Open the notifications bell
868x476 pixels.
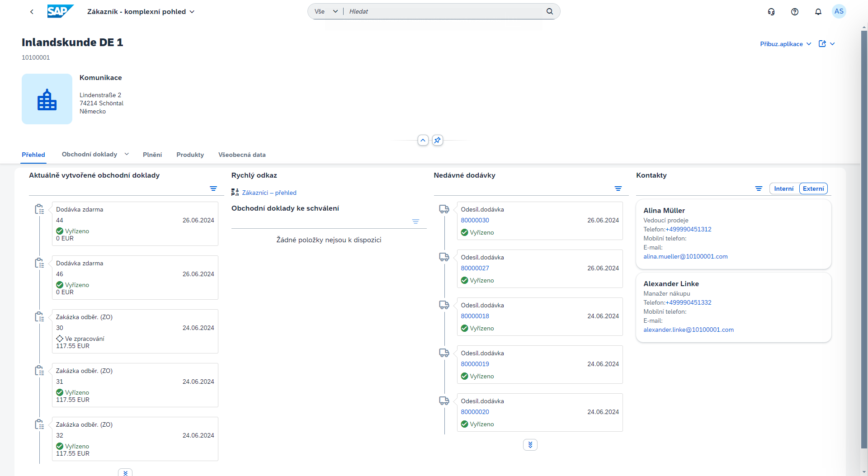(x=818, y=12)
